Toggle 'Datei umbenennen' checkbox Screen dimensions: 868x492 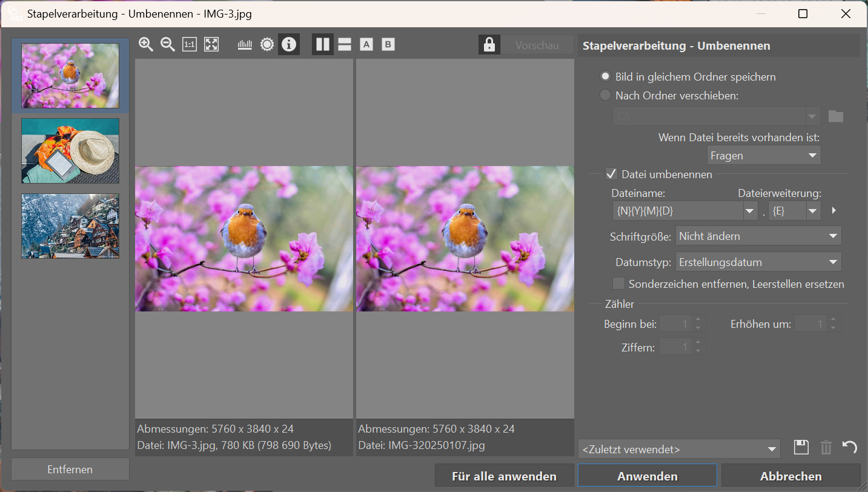coord(611,175)
